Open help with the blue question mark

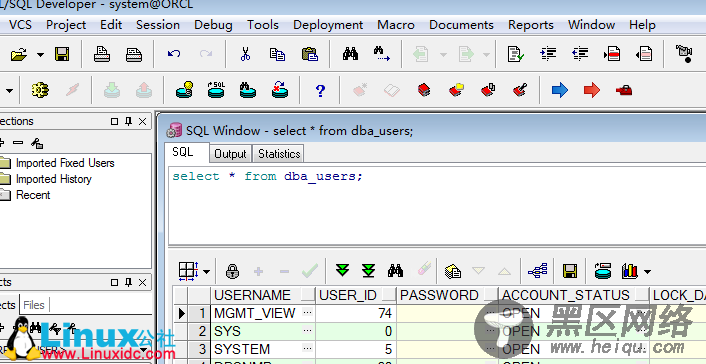coord(320,91)
